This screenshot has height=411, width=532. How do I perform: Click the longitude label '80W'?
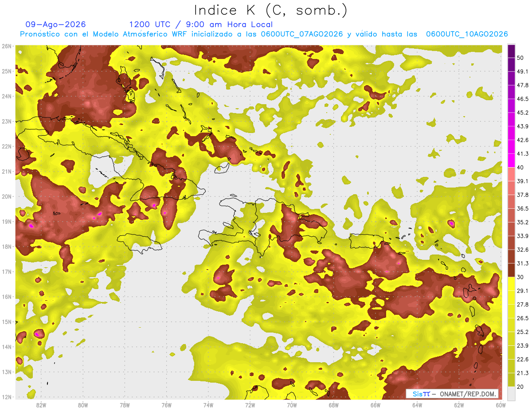[x=83, y=405]
